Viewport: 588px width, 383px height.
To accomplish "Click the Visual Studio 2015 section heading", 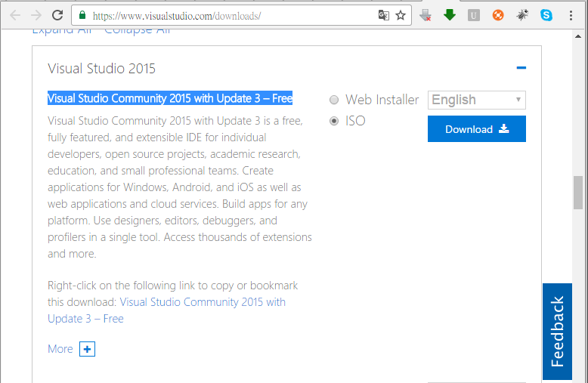I will tap(101, 69).
